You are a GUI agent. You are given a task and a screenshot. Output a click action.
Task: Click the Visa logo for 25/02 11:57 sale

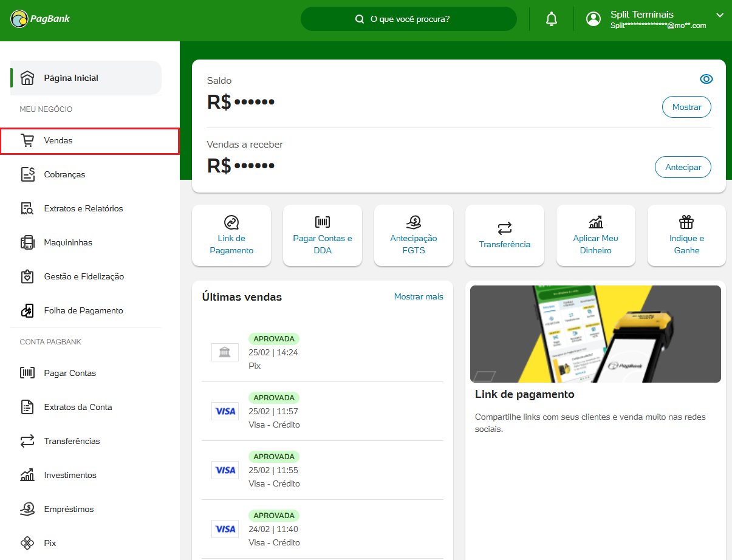pos(225,411)
